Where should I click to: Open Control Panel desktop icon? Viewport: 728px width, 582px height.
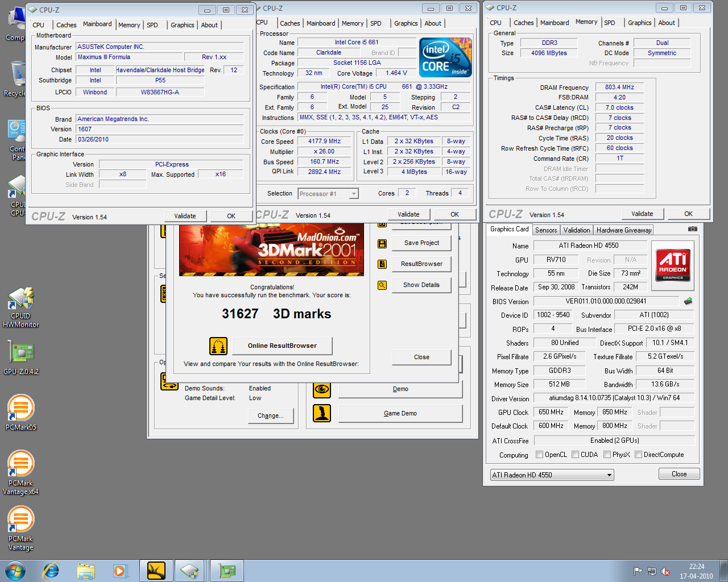(17, 140)
